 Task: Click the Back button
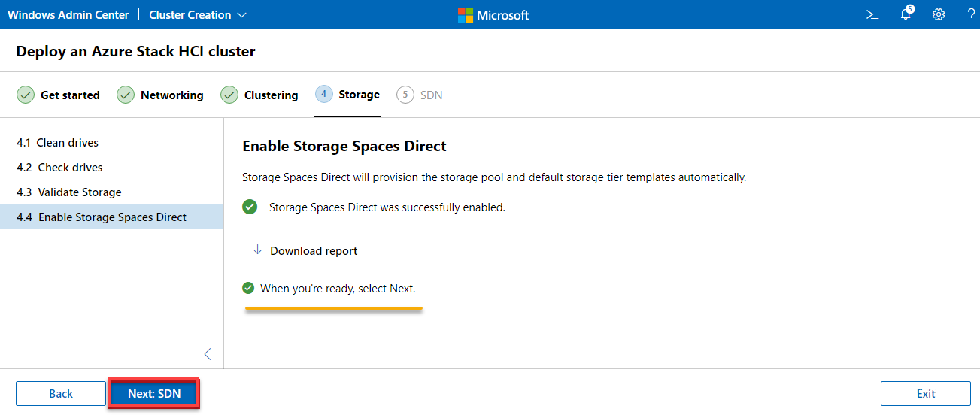(61, 394)
